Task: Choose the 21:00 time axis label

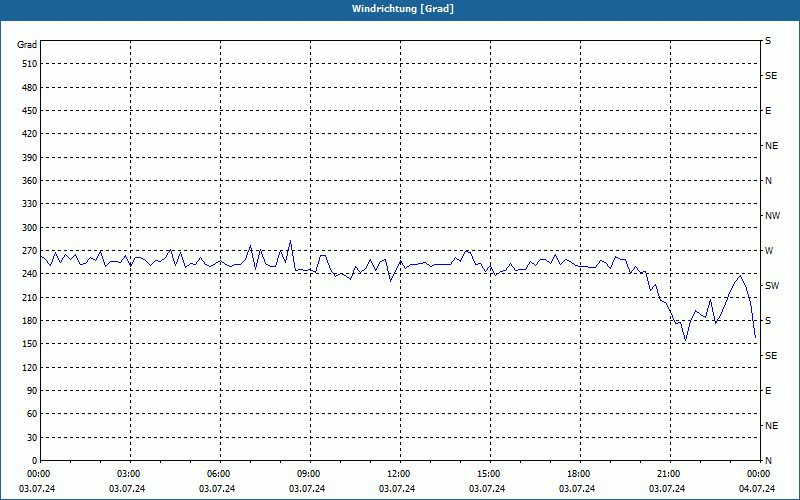Action: (x=669, y=474)
